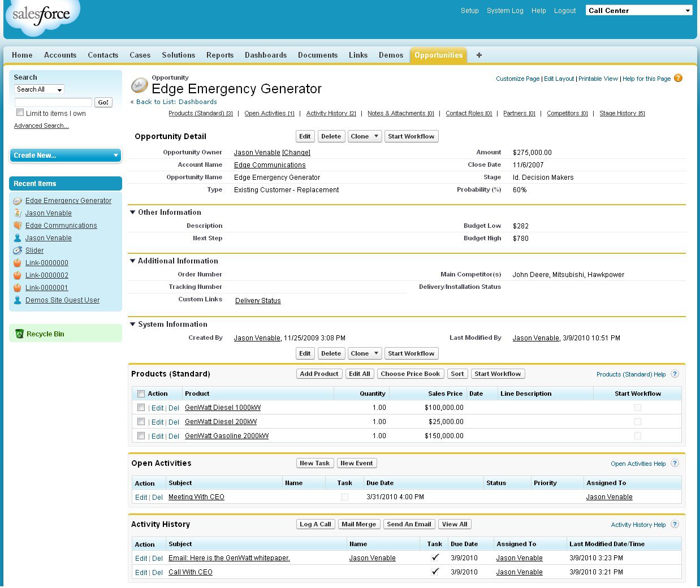
Task: Open the orange help question mark icon
Action: pos(679,79)
